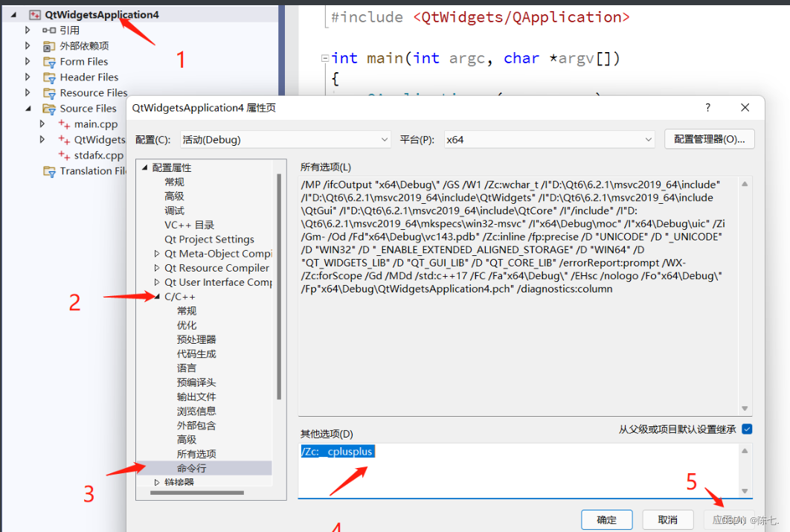
Task: Close the 属性页 dialog
Action: (x=745, y=107)
